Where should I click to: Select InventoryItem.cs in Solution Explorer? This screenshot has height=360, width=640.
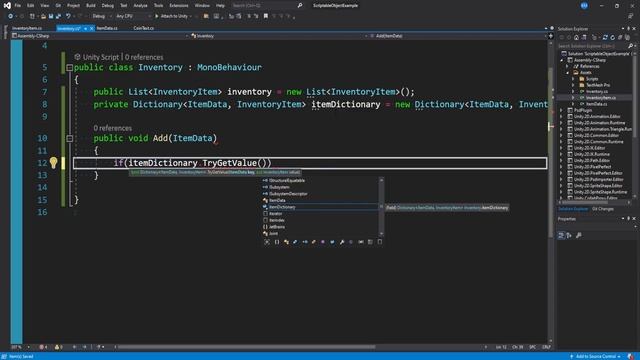coord(600,98)
